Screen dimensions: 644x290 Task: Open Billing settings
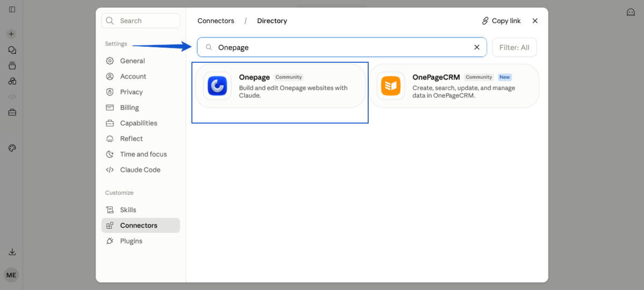141,107
